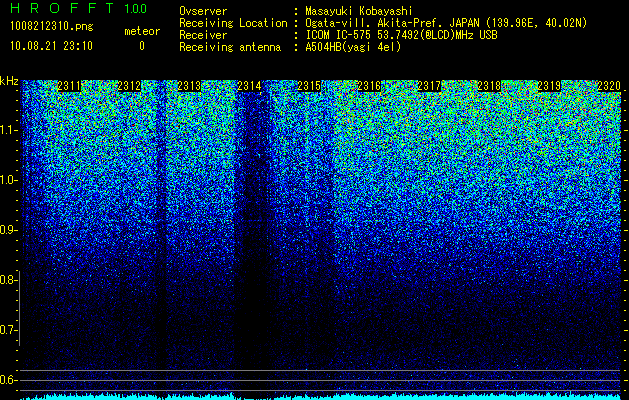The height and width of the screenshot is (400, 629).
Task: Click the 2319 time marker
Action: click(x=549, y=86)
